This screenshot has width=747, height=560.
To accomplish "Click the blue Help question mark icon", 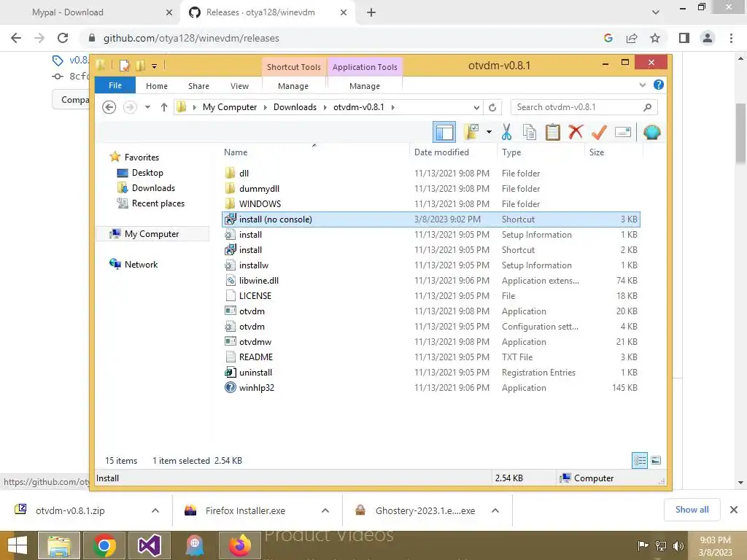I will [659, 85].
